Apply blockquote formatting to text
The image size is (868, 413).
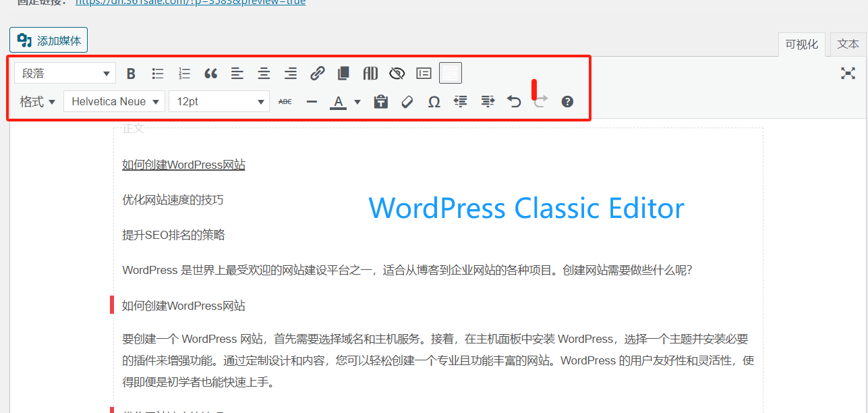click(x=210, y=73)
